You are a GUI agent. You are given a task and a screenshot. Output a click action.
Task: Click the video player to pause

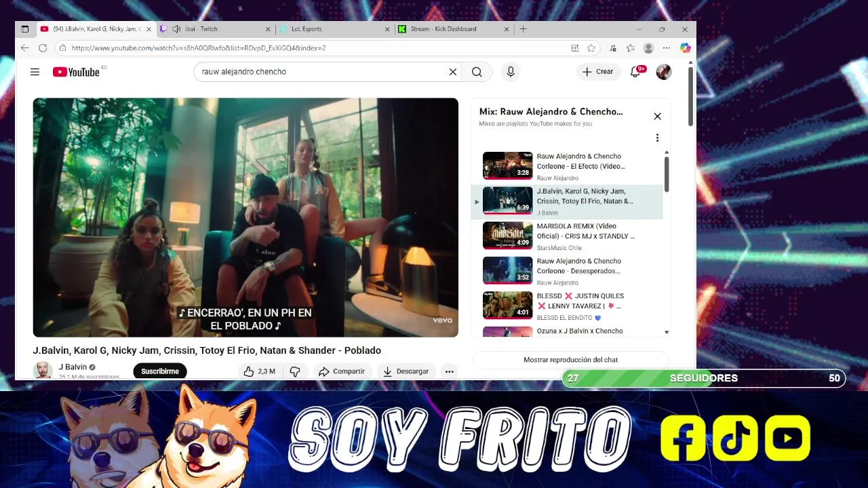click(245, 218)
